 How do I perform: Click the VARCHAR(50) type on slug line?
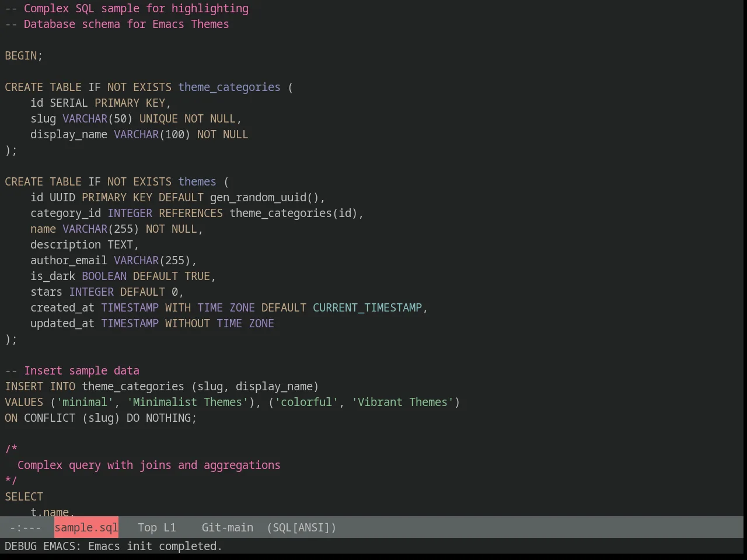(97, 118)
